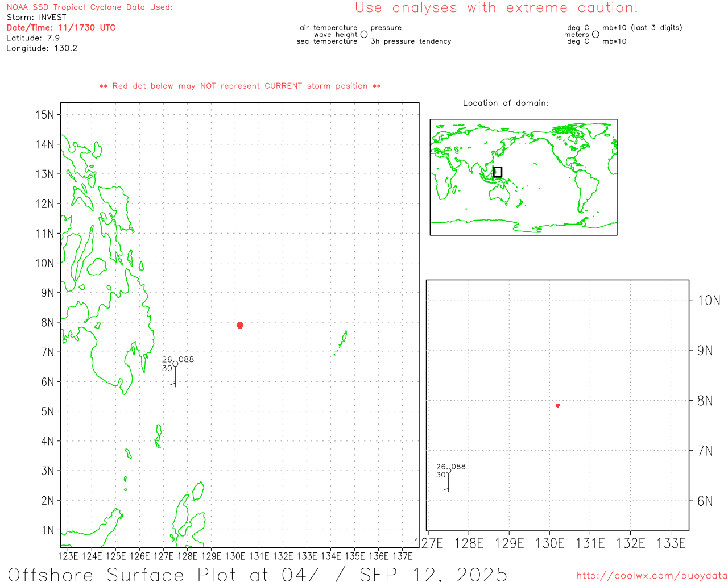Click the 'wave height' legend label
Viewport: 728px width, 582px height.
tap(336, 35)
